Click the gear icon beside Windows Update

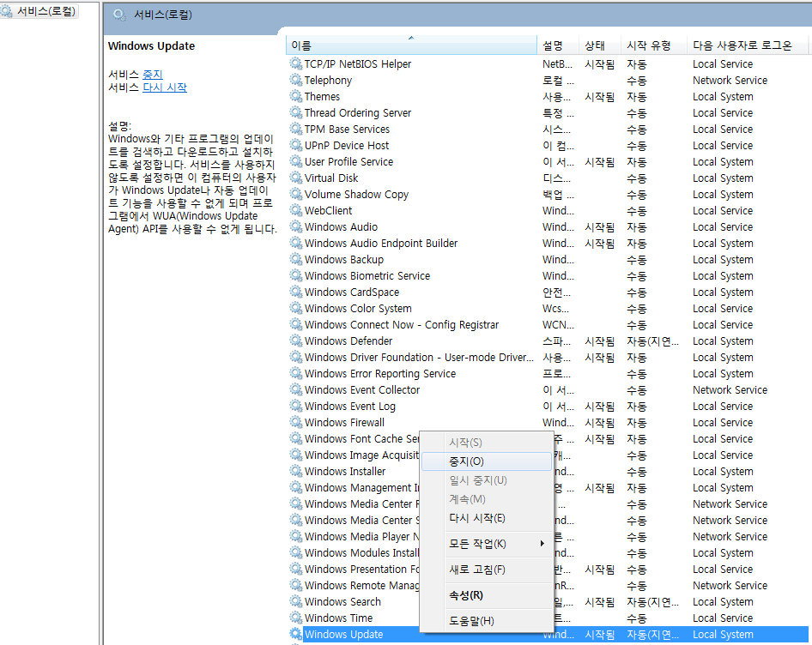(x=295, y=635)
